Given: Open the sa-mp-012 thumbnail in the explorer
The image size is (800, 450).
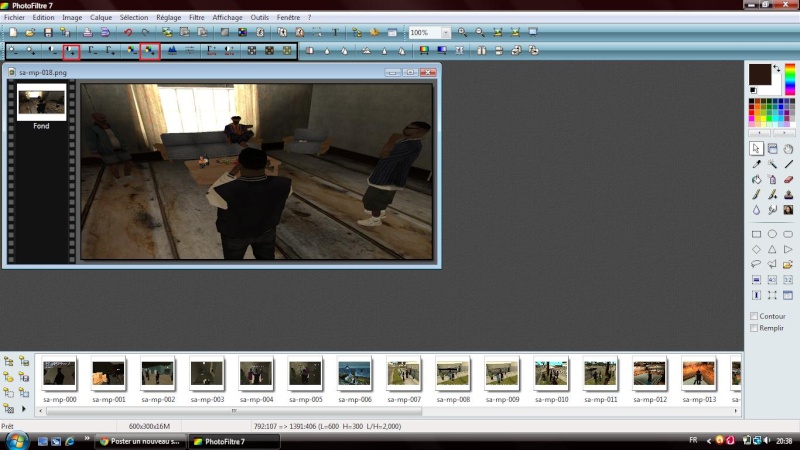Looking at the screenshot, I should pyautogui.click(x=649, y=374).
